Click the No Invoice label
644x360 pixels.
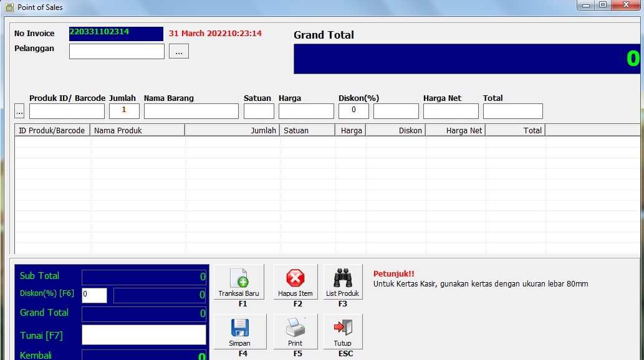click(x=34, y=34)
